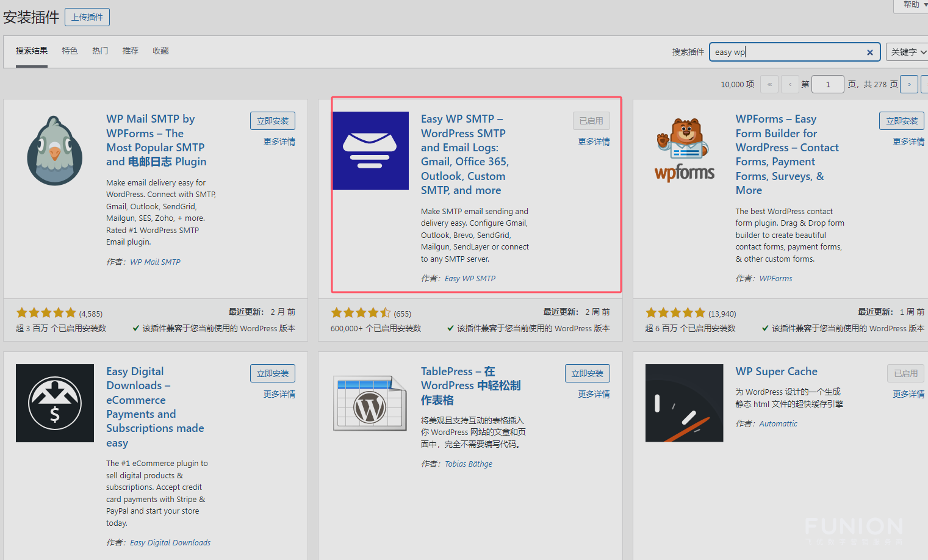The height and width of the screenshot is (560, 928).
Task: Select the 共 278 页 total pages text
Action: click(x=881, y=85)
